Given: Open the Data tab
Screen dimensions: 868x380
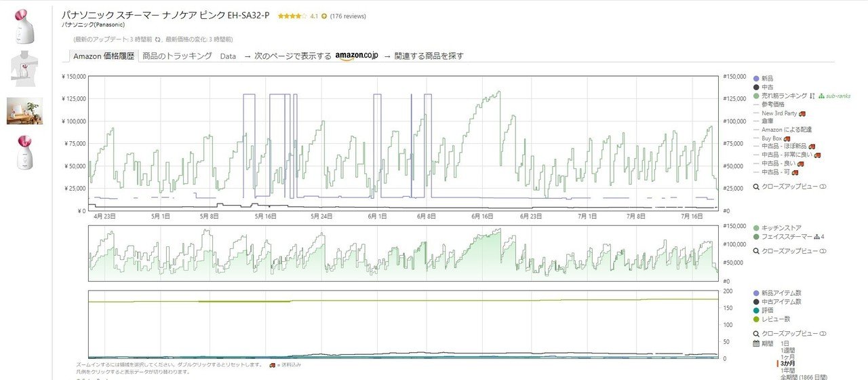Looking at the screenshot, I should point(228,56).
